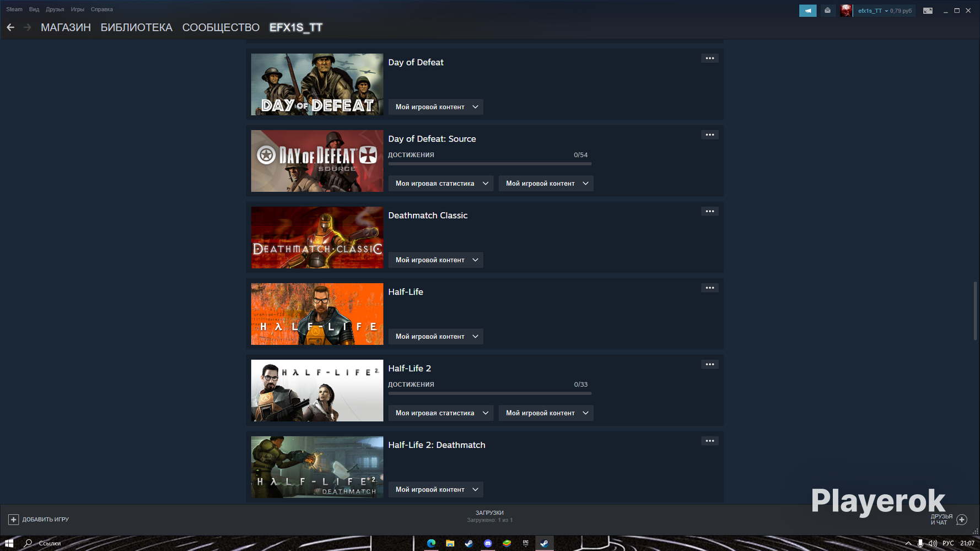Screen dimensions: 980x551
Task: Click the Half-Life 2 cover image
Action: click(317, 391)
